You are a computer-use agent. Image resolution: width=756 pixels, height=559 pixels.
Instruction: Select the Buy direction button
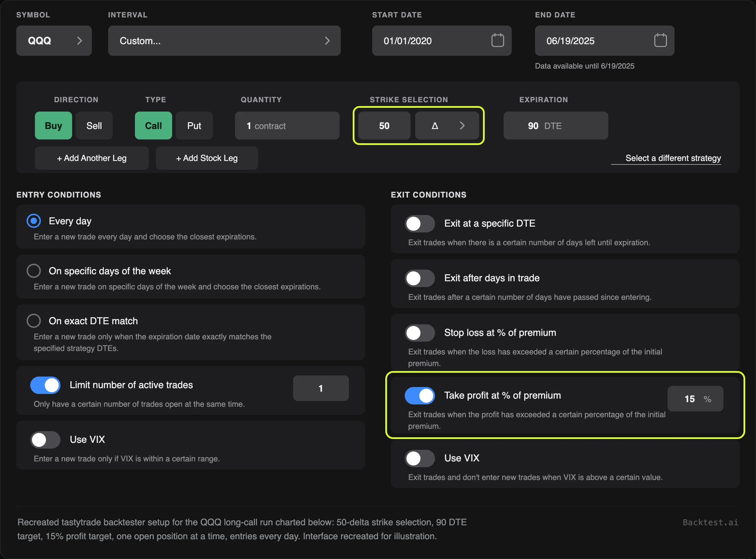[x=54, y=126]
